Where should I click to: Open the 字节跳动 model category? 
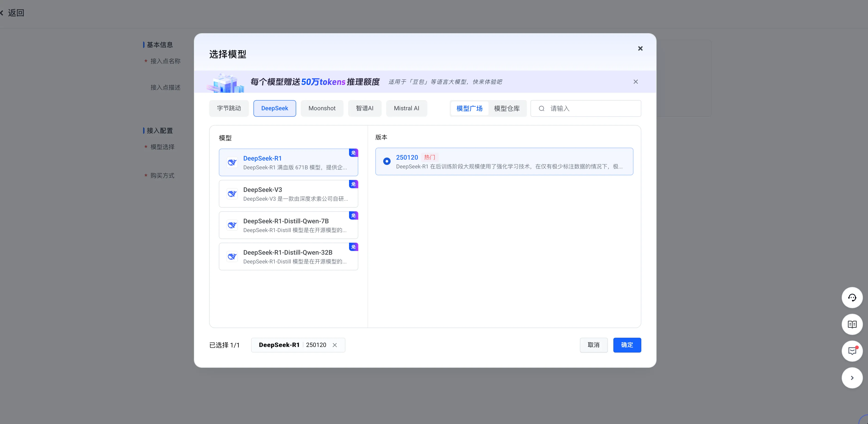point(229,108)
